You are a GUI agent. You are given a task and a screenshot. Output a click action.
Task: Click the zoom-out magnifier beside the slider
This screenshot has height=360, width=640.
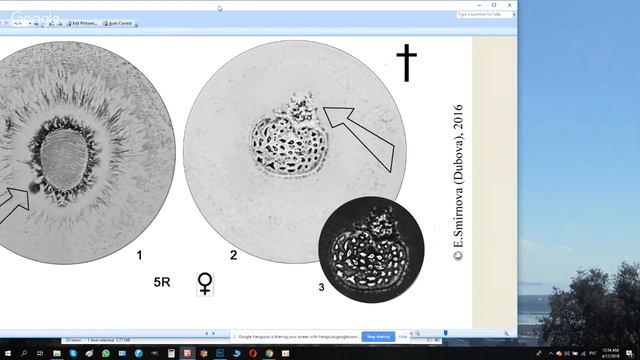coord(417,333)
